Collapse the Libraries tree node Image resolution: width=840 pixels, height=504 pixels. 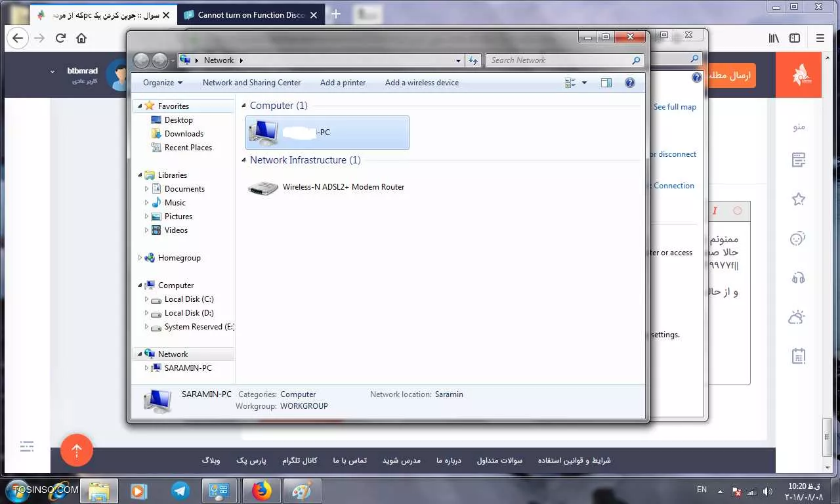(140, 175)
